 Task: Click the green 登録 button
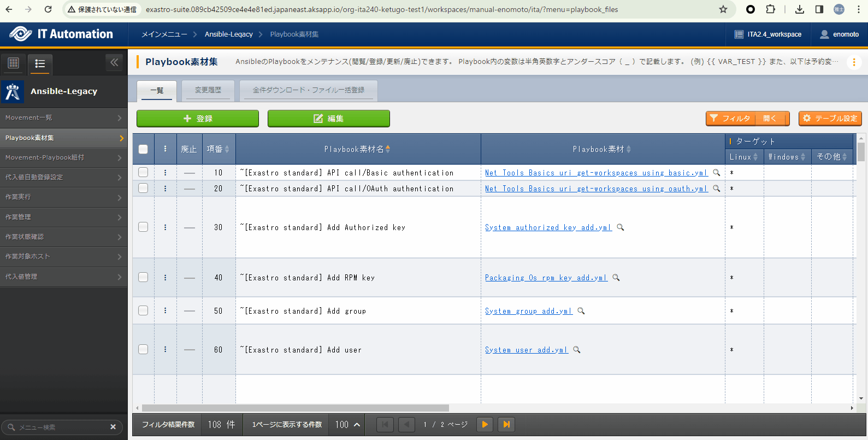click(198, 119)
